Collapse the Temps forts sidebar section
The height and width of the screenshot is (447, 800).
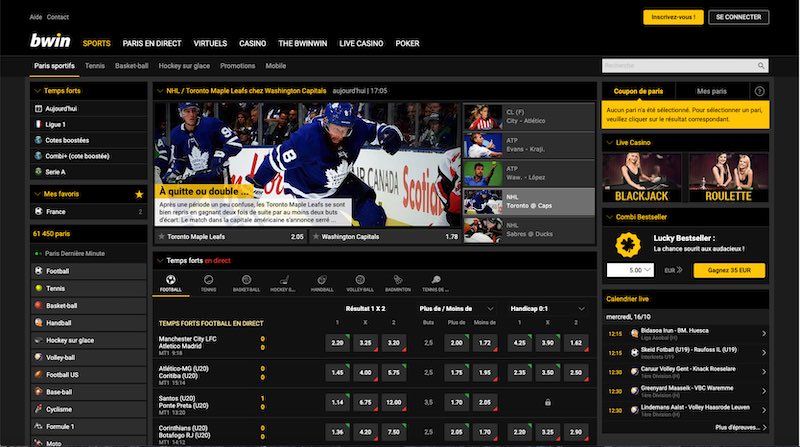pos(37,91)
